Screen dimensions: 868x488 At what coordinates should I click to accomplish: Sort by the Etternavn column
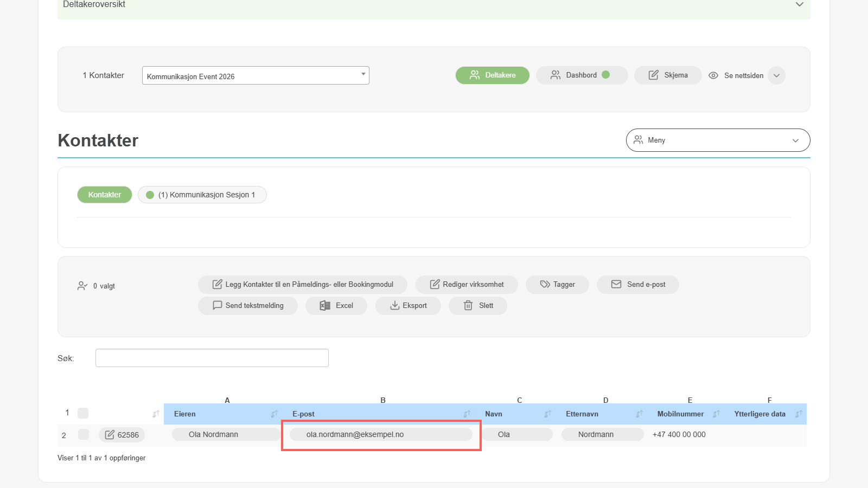pyautogui.click(x=602, y=414)
